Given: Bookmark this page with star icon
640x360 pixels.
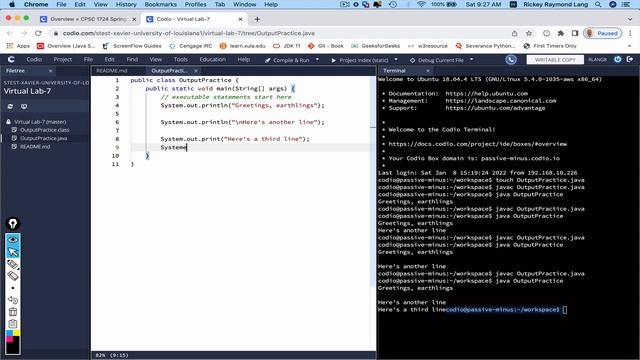Looking at the screenshot, I should click(529, 33).
